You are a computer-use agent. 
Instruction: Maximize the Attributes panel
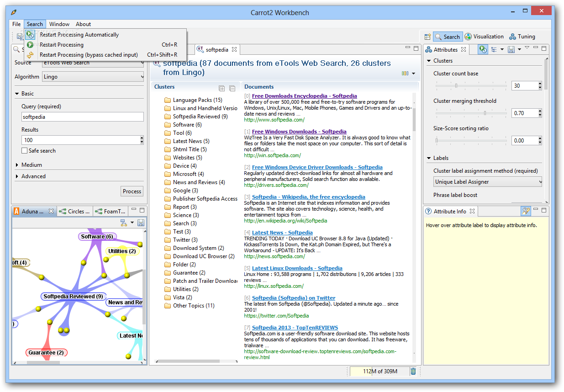[x=543, y=48]
